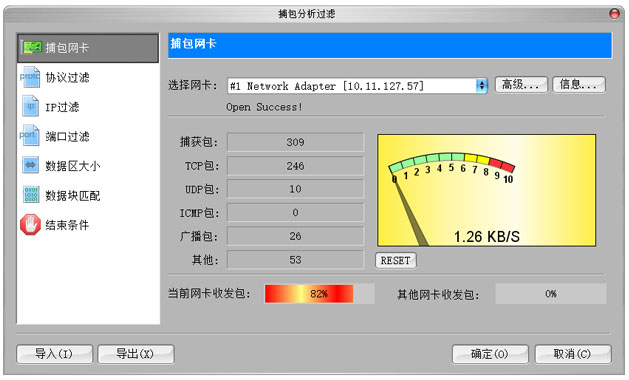Confirm with the 确定(O) button

pyautogui.click(x=490, y=354)
